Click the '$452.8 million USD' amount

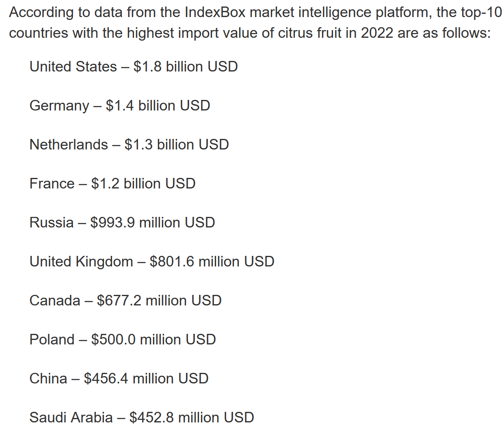click(192, 418)
